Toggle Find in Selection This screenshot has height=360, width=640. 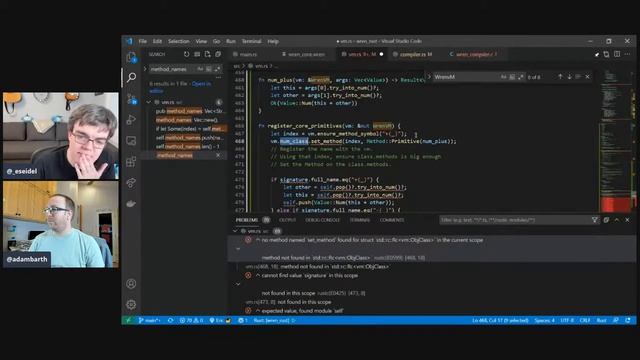pyautogui.click(x=578, y=77)
